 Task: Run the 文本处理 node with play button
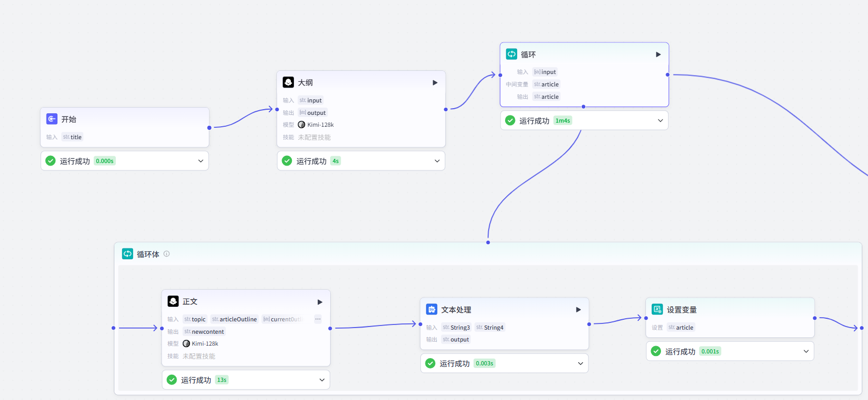click(x=578, y=310)
